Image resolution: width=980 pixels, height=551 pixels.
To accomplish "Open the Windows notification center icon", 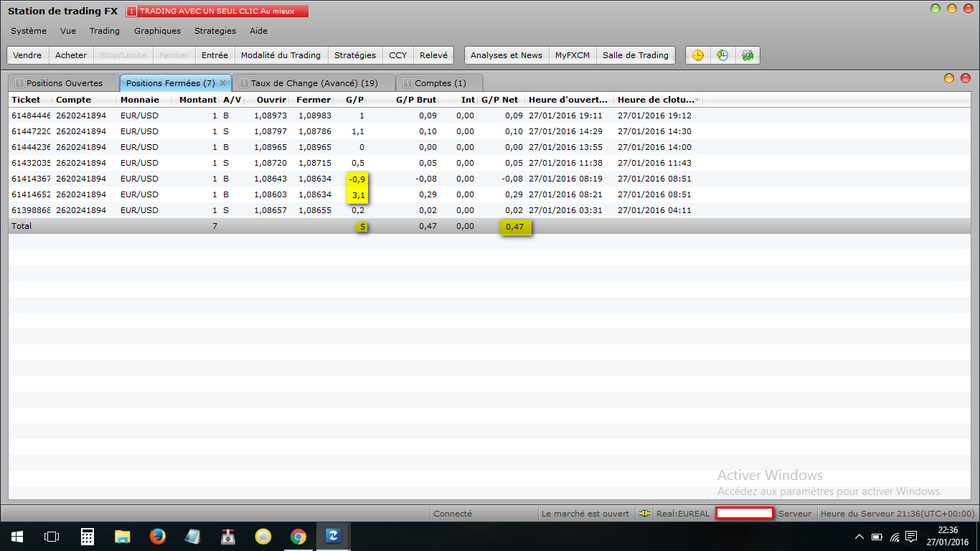I will click(x=912, y=536).
